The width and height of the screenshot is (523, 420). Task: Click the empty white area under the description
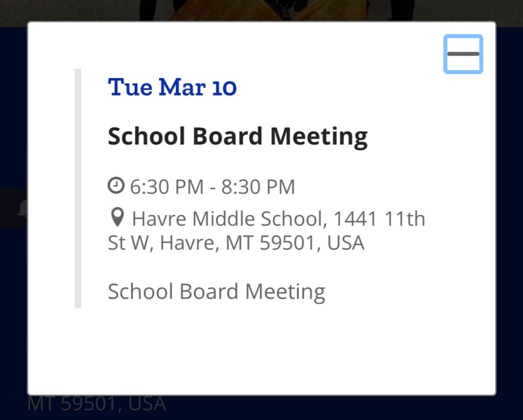tap(261, 347)
